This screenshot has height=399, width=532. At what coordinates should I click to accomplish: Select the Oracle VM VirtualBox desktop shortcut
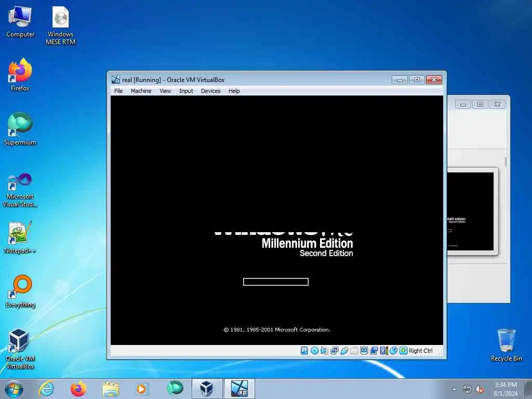[x=20, y=349]
